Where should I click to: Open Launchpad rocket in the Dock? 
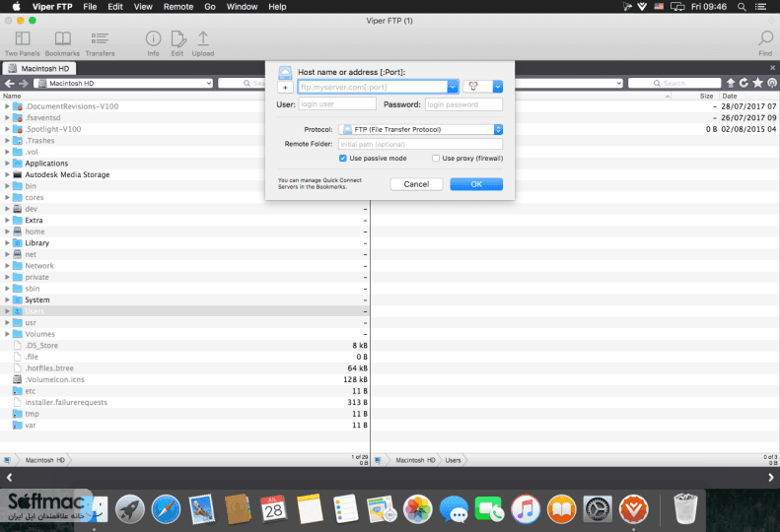[130, 509]
